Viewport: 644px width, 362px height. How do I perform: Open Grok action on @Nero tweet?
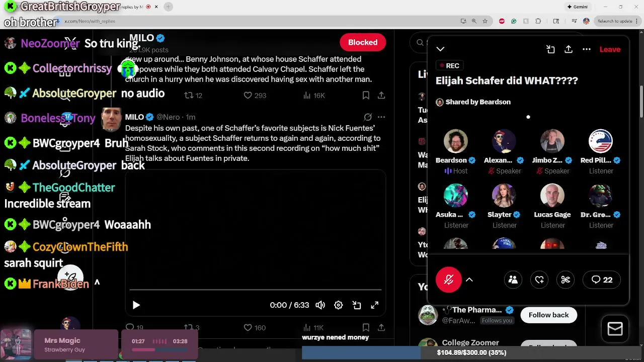[368, 117]
